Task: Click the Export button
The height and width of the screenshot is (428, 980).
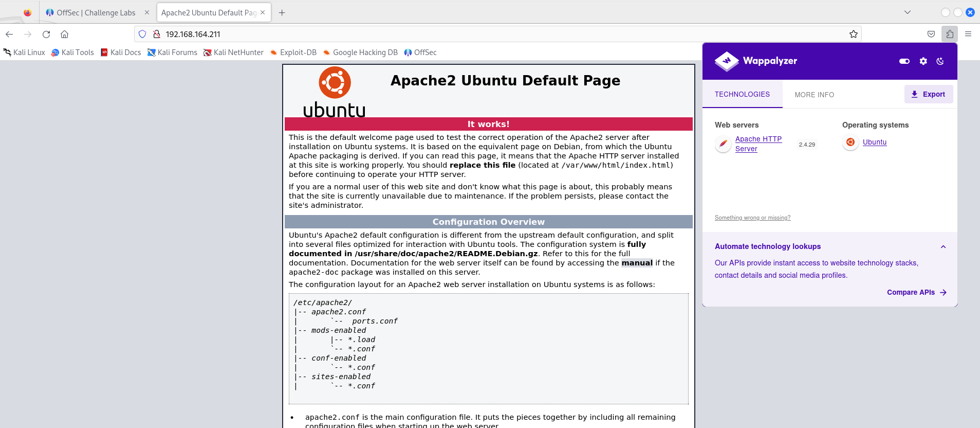Action: click(x=928, y=94)
